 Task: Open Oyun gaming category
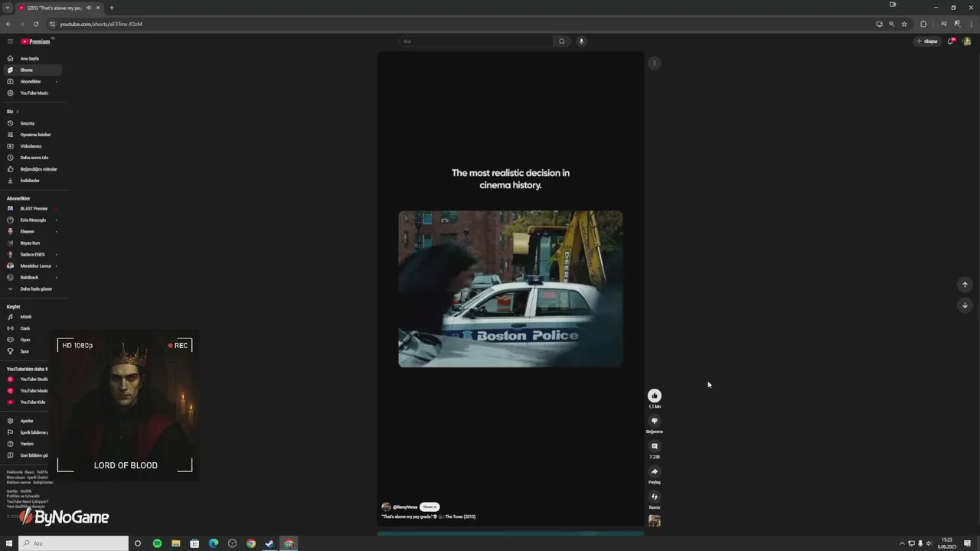pos(27,340)
